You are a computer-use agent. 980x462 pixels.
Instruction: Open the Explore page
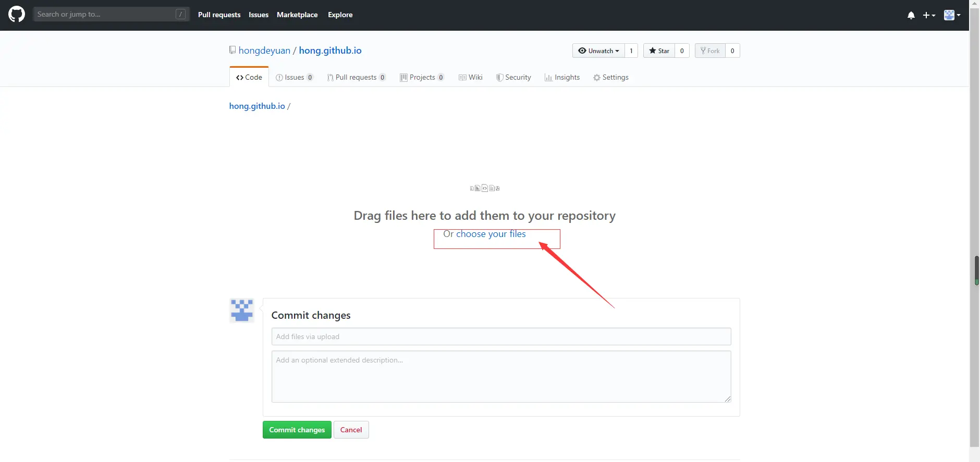340,15
